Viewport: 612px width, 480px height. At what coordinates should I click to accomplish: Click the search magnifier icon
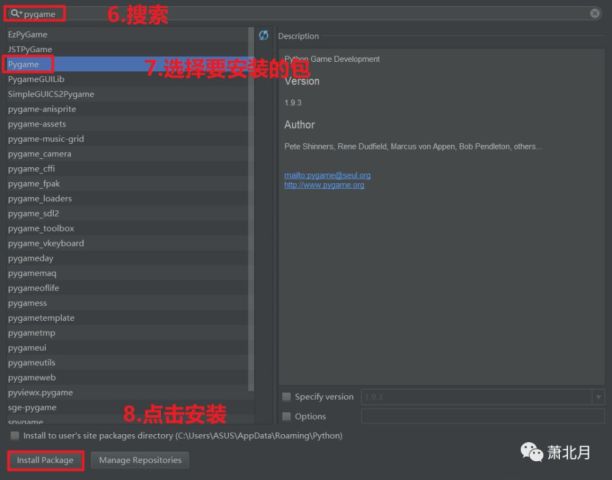15,14
